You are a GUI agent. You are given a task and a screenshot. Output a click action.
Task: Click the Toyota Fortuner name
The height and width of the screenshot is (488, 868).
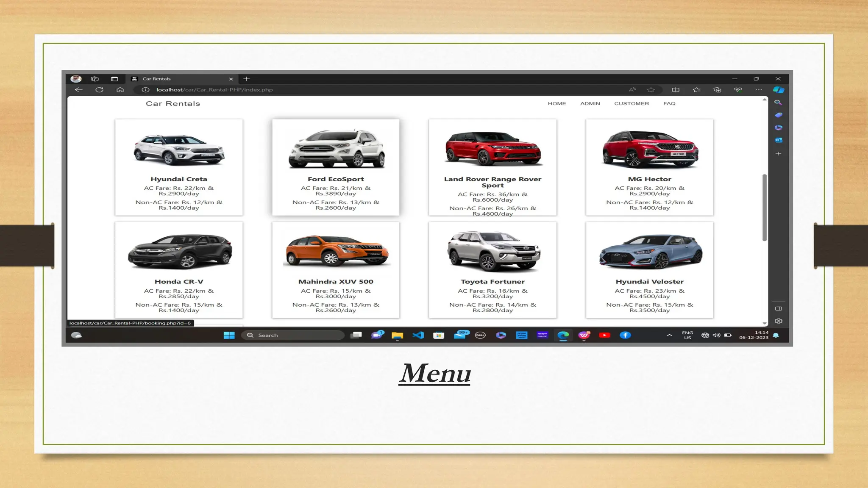[492, 282]
